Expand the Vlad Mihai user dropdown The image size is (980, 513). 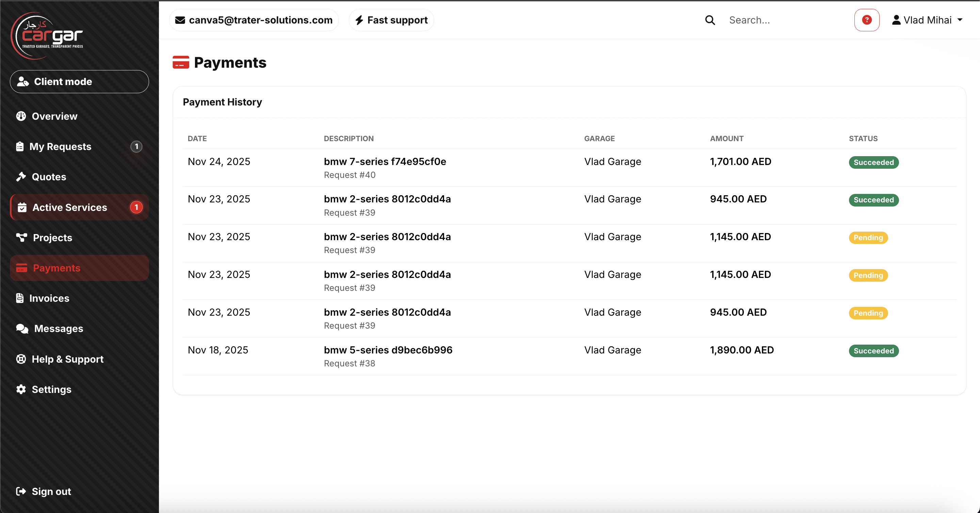(x=927, y=20)
